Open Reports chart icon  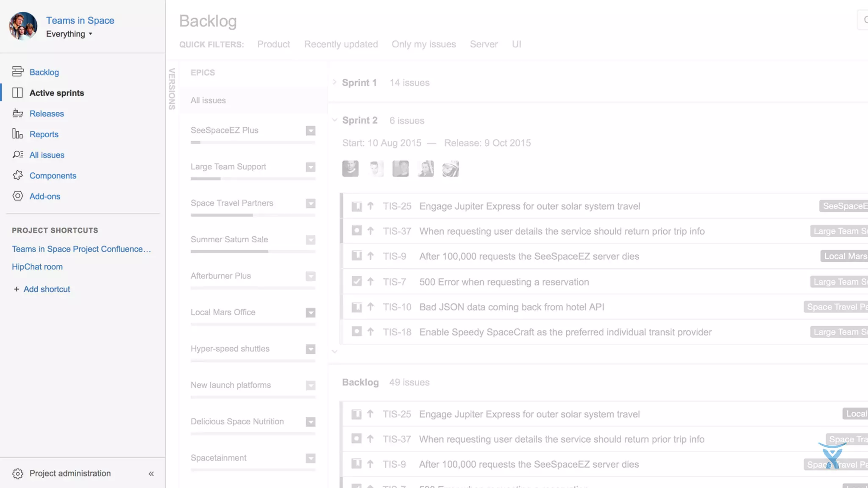coord(17,134)
